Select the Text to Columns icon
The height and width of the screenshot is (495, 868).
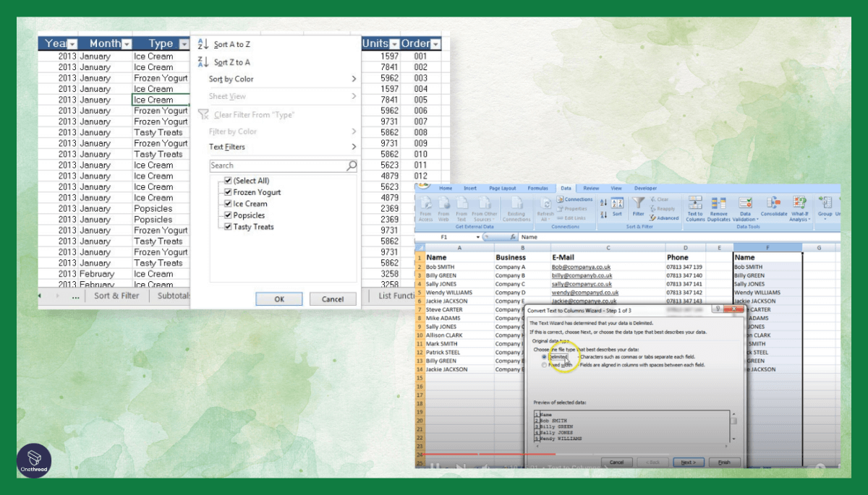[x=695, y=206]
